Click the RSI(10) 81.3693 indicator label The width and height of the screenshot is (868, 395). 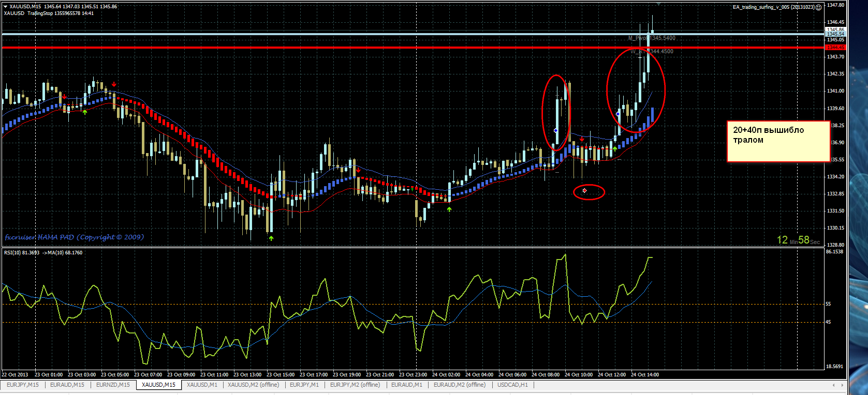click(x=22, y=253)
